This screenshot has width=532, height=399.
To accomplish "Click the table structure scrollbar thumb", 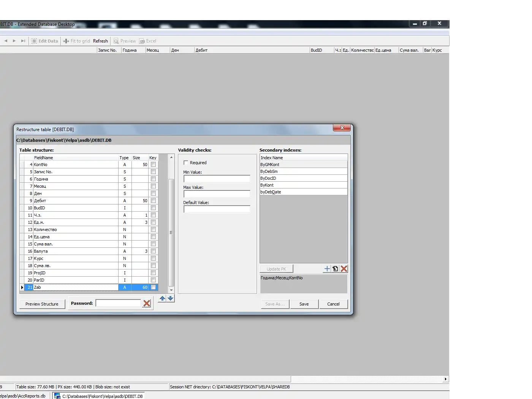I will coord(171,232).
